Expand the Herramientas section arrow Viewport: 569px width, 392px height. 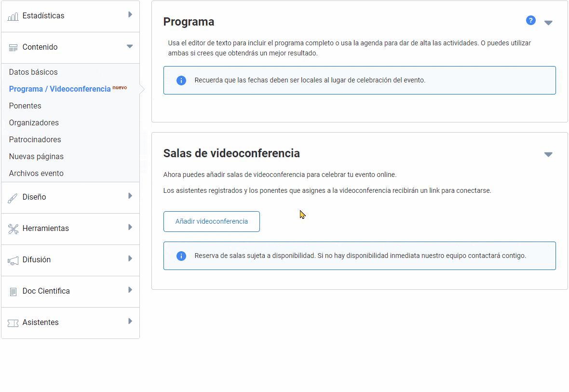coord(130,227)
